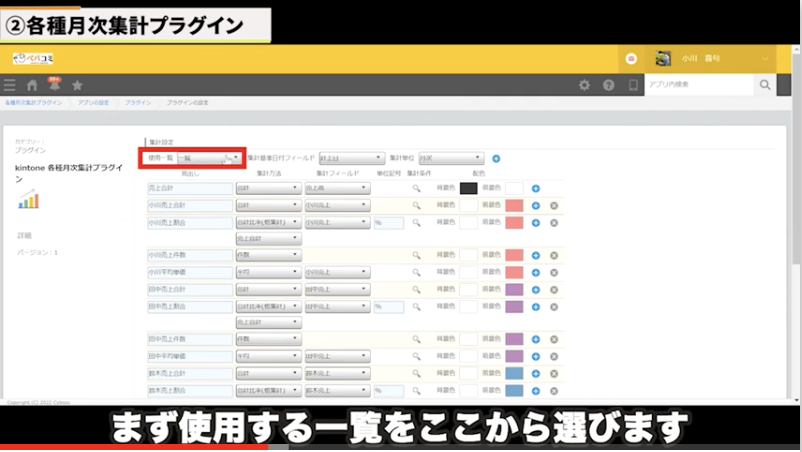Open the user account menu at top right
The width and height of the screenshot is (802, 452).
(x=712, y=58)
